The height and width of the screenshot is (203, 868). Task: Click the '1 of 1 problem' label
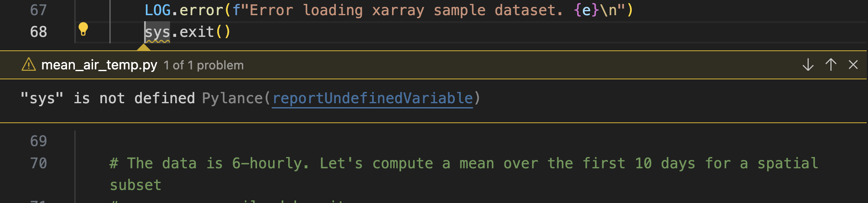[203, 65]
